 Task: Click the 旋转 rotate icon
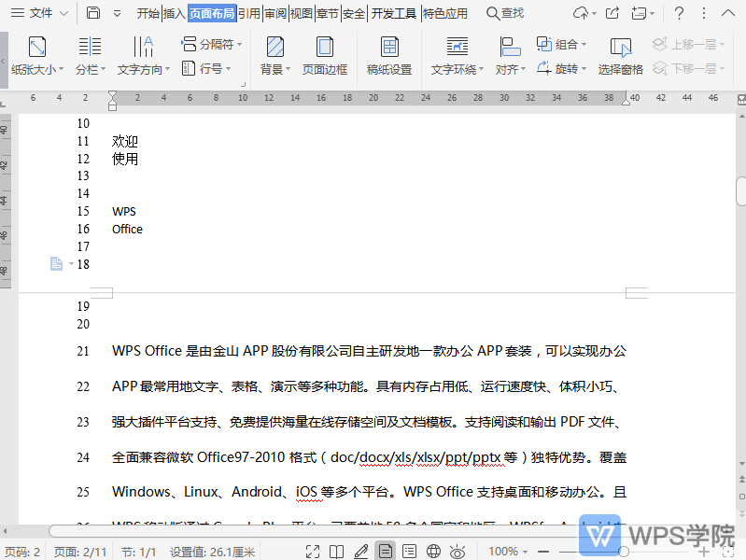[543, 68]
